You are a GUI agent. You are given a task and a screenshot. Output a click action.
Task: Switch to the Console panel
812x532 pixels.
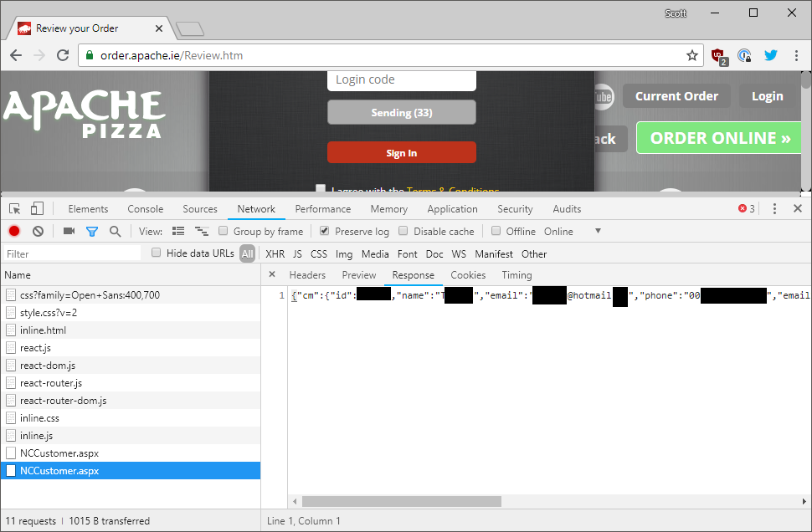pyautogui.click(x=145, y=208)
